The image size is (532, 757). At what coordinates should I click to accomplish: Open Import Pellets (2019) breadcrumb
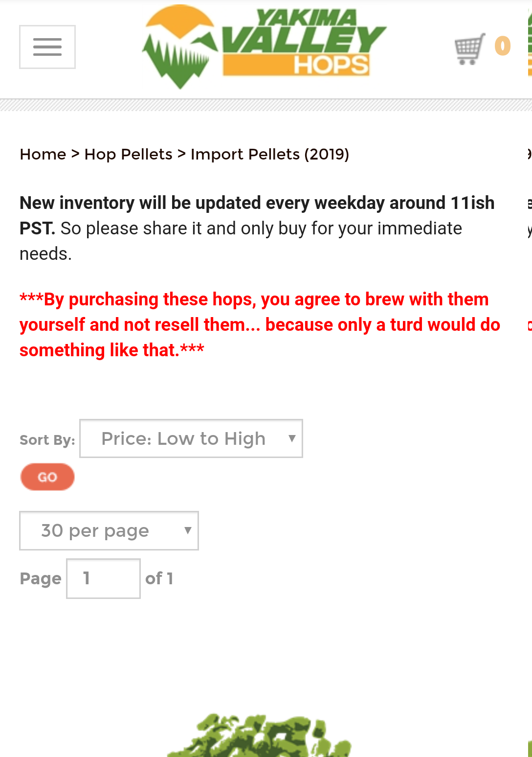(270, 154)
